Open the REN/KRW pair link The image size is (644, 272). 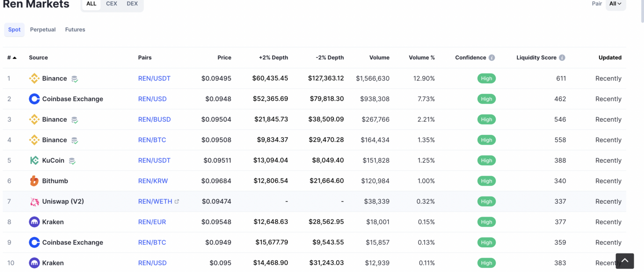click(153, 181)
